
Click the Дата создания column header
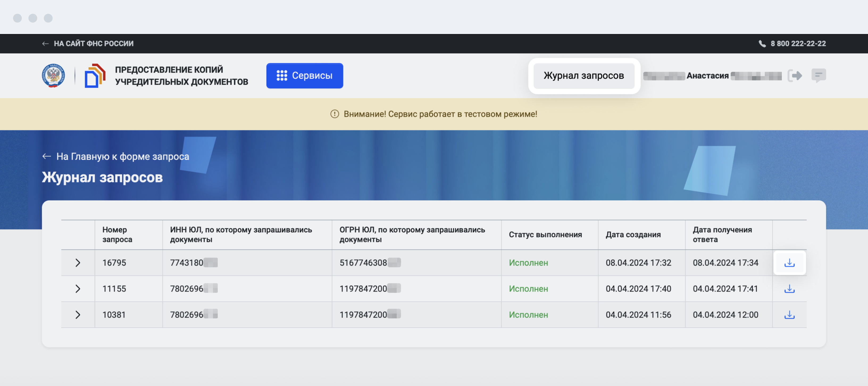(x=633, y=234)
